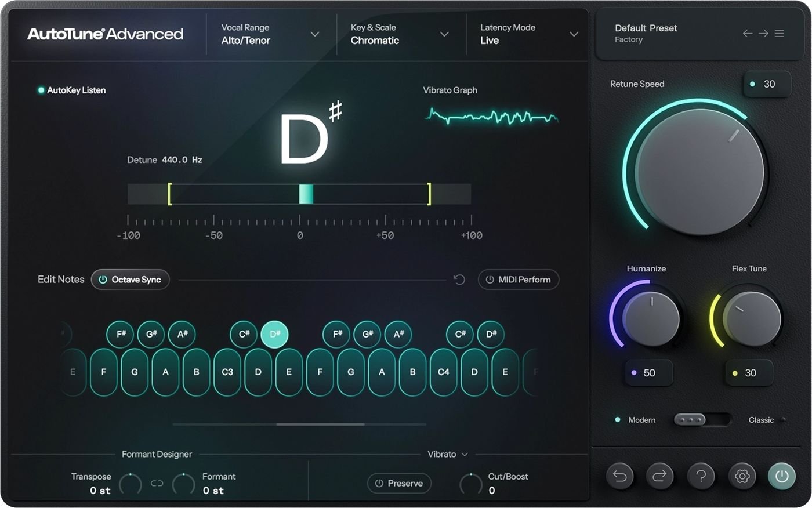Click the Flex Tune value box showing 30

[749, 373]
